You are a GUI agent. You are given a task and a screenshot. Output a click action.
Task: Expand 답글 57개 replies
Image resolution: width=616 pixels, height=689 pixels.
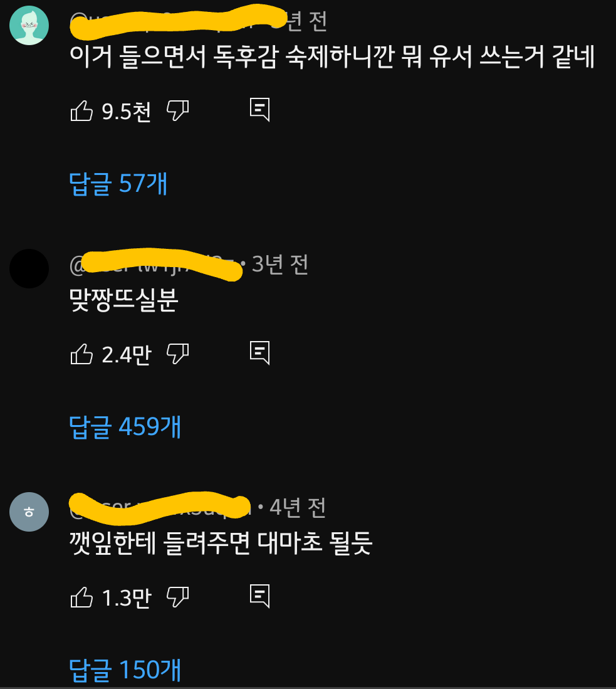[118, 183]
